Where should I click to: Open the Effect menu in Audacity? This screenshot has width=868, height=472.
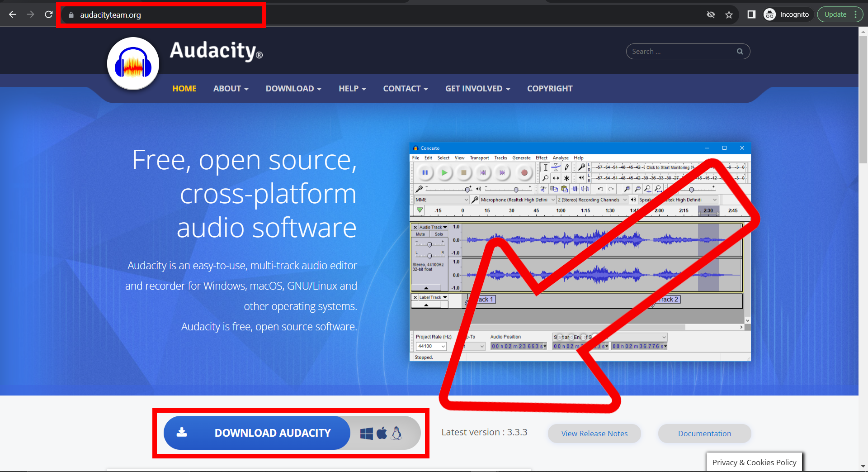pyautogui.click(x=541, y=157)
